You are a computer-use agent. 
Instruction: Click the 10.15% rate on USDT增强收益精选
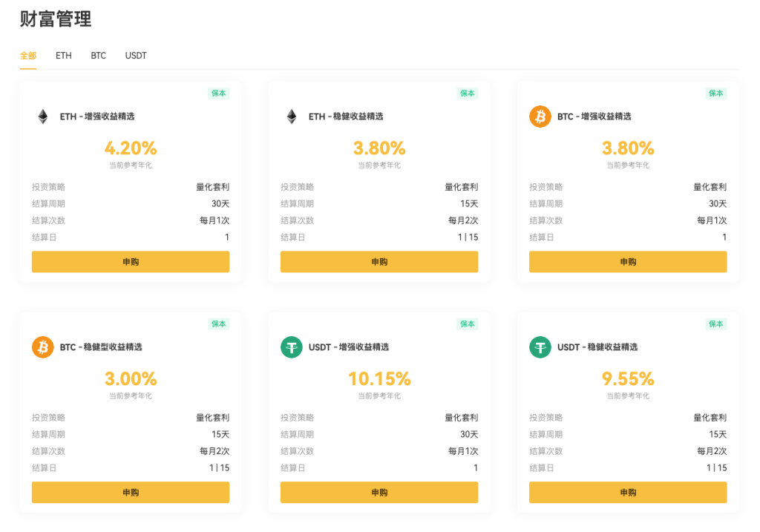point(379,378)
